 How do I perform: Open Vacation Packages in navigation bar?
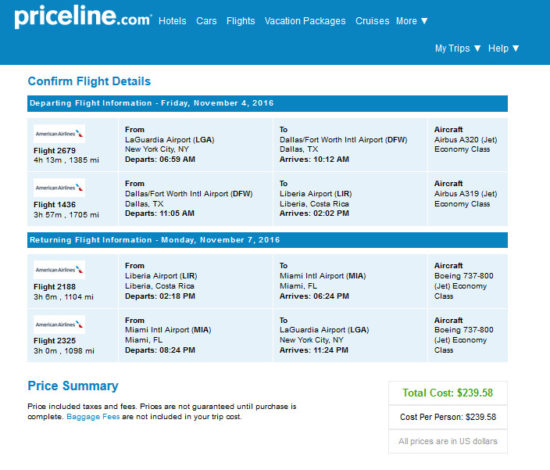305,21
